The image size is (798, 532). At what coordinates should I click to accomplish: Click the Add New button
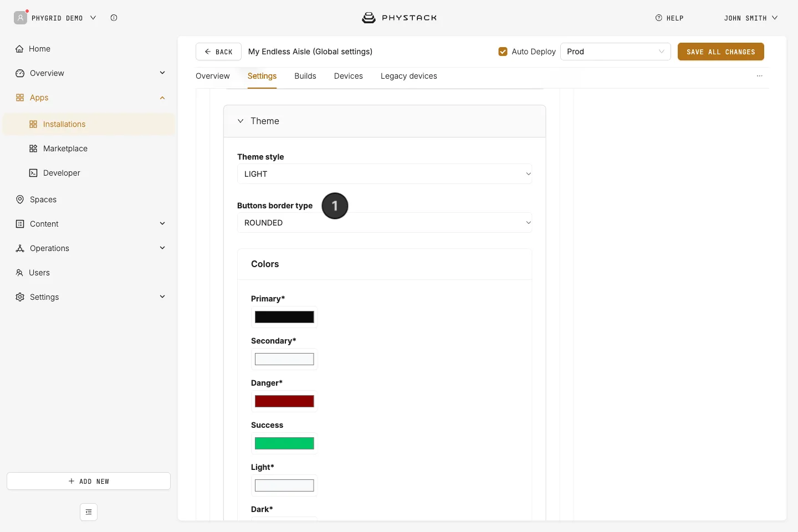click(89, 481)
